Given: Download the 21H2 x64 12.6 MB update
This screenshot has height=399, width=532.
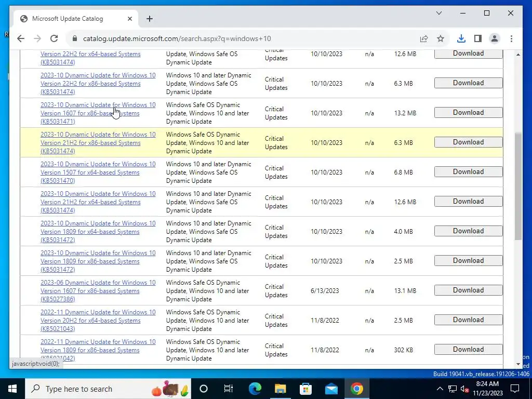Looking at the screenshot, I should point(468,202).
